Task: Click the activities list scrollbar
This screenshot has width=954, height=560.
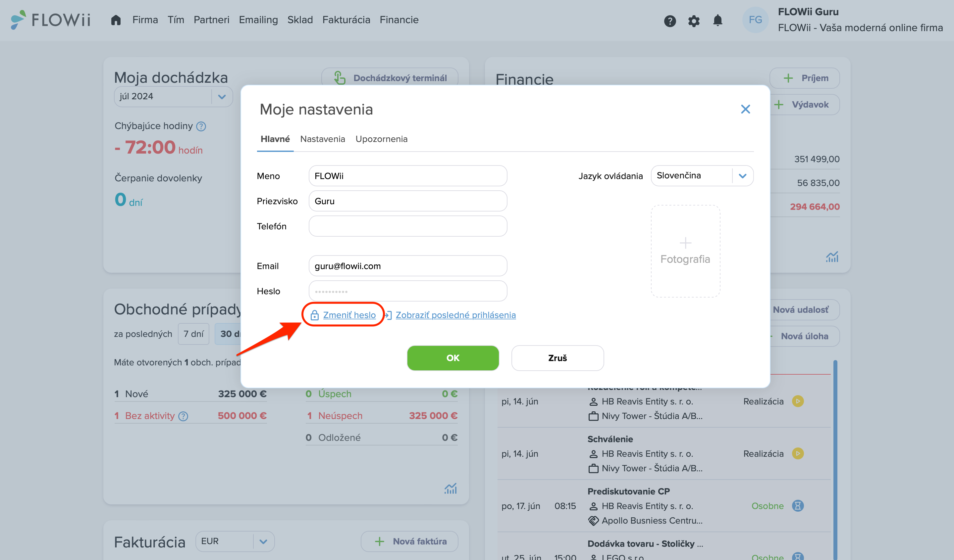Action: click(x=835, y=460)
